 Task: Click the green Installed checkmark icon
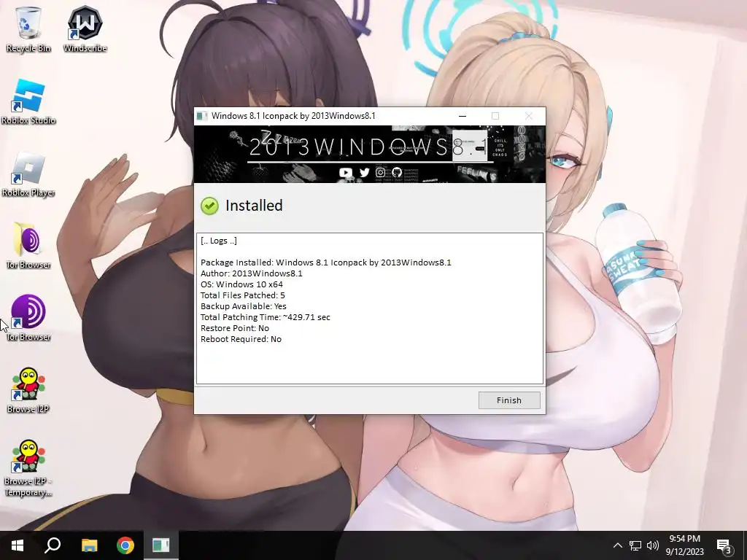pos(209,206)
